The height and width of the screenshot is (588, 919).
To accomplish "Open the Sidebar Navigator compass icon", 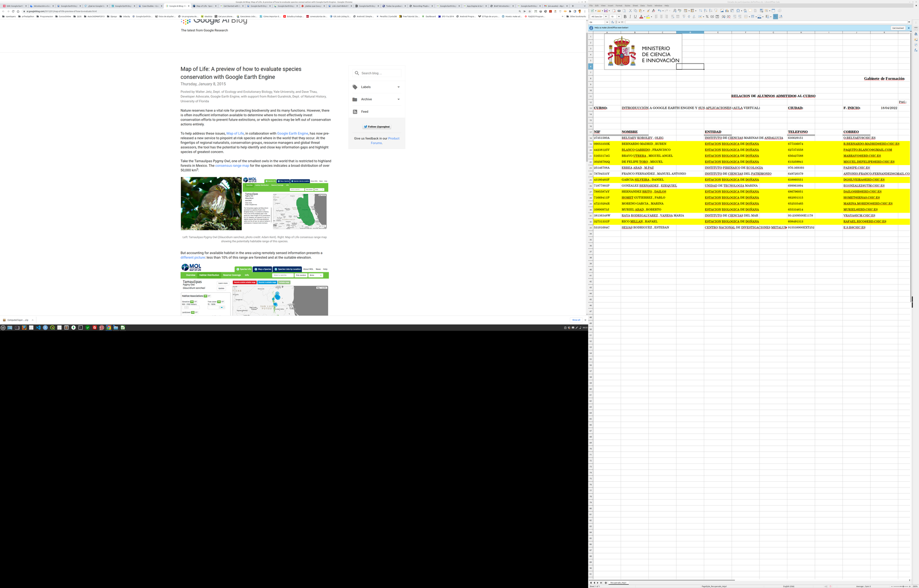I will pos(916,45).
